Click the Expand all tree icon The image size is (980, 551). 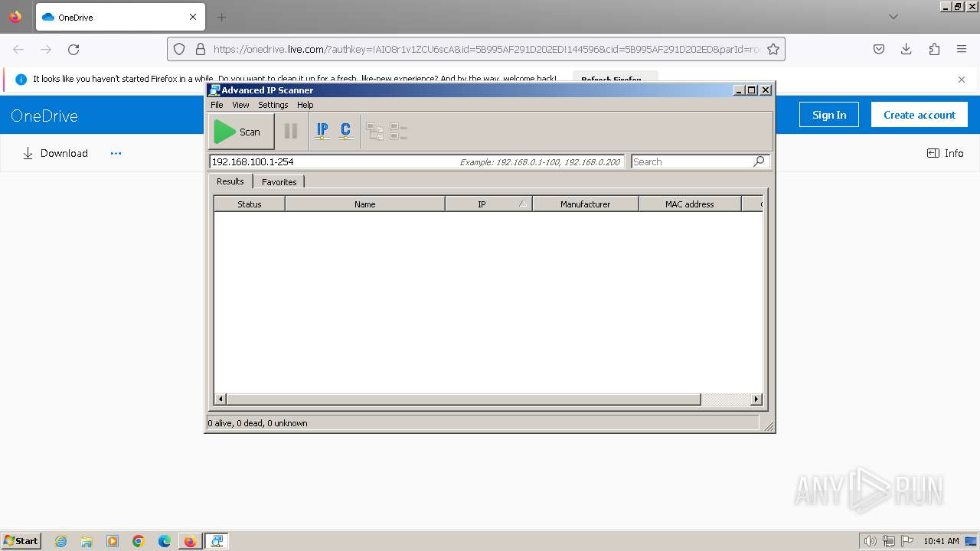[x=375, y=132]
